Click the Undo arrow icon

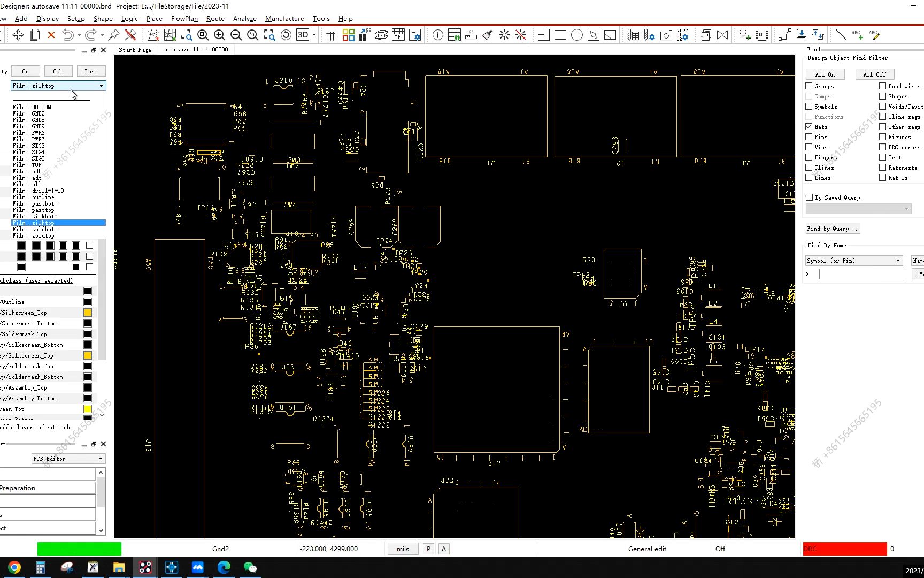pos(67,35)
